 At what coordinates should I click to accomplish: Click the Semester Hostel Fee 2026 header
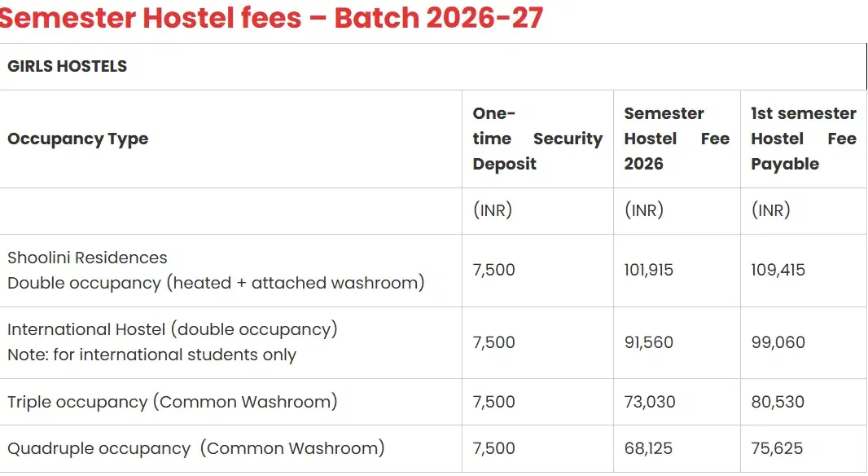click(676, 139)
